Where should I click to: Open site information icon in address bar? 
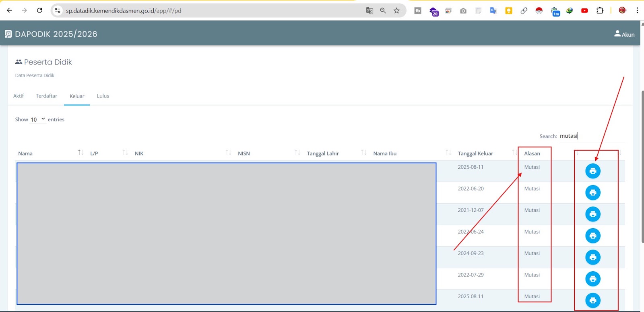pos(58,10)
